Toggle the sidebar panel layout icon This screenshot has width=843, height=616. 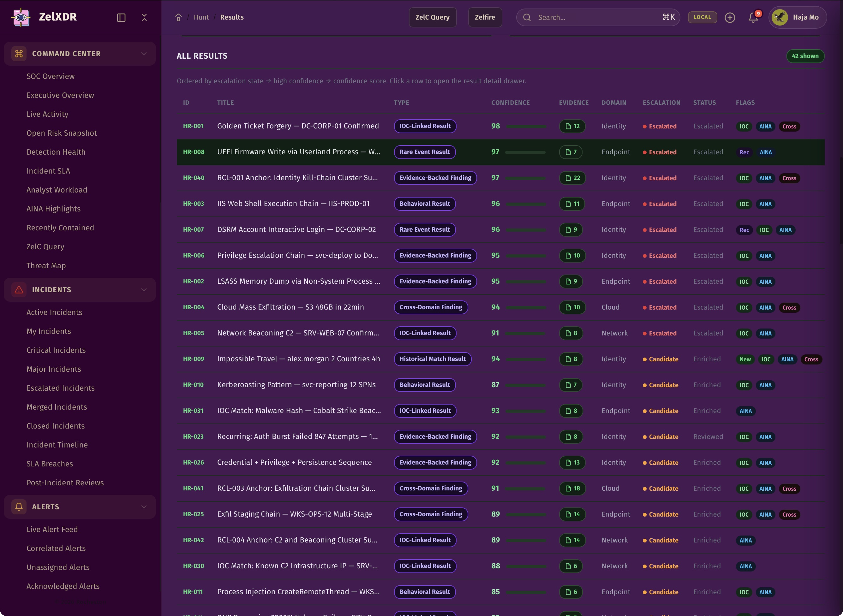tap(121, 18)
